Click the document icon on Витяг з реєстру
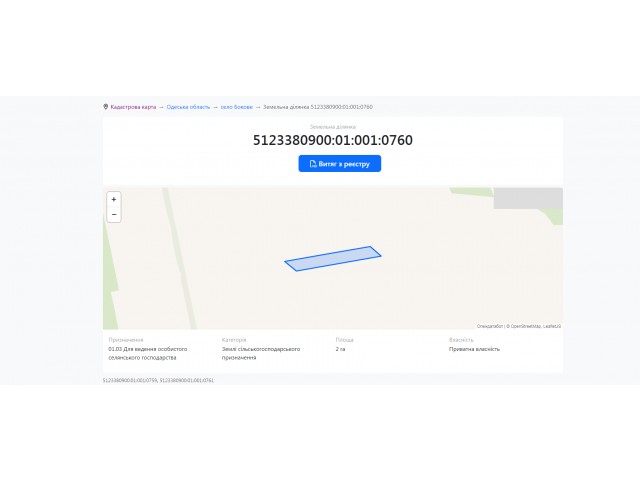Screen dimensions: 640x480 (313, 164)
